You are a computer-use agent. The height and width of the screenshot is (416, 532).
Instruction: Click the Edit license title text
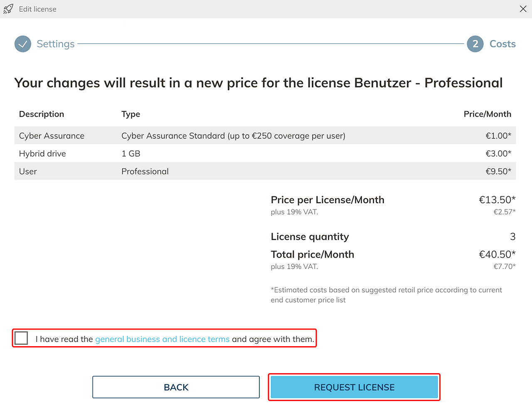point(37,9)
